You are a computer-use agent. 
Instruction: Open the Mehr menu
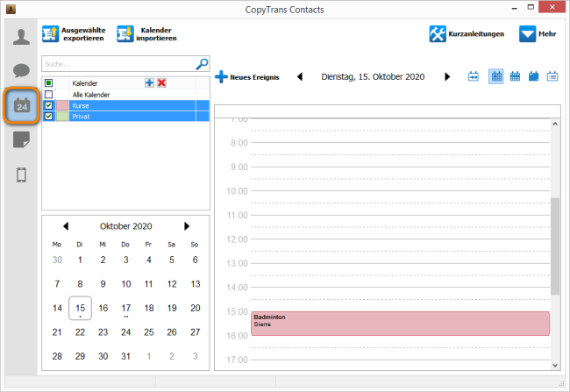538,34
